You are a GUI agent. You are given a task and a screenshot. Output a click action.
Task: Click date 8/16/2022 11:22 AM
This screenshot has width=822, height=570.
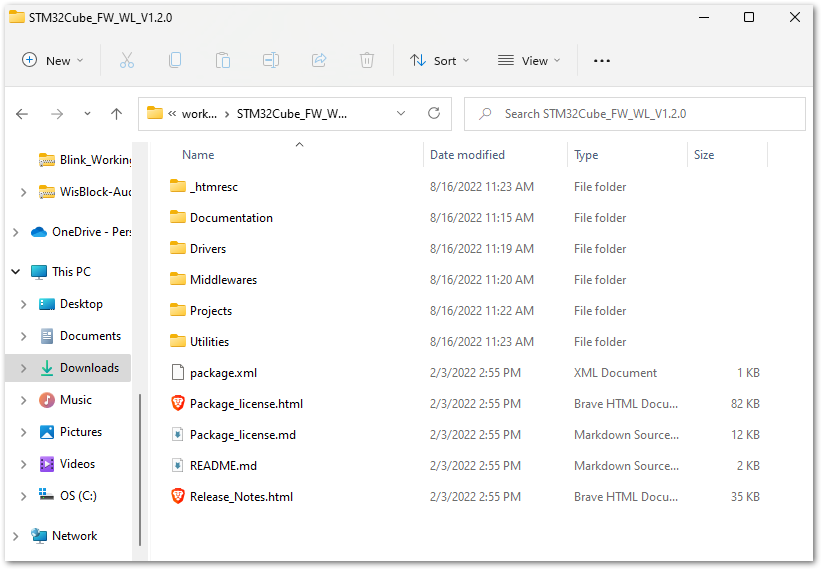482,310
